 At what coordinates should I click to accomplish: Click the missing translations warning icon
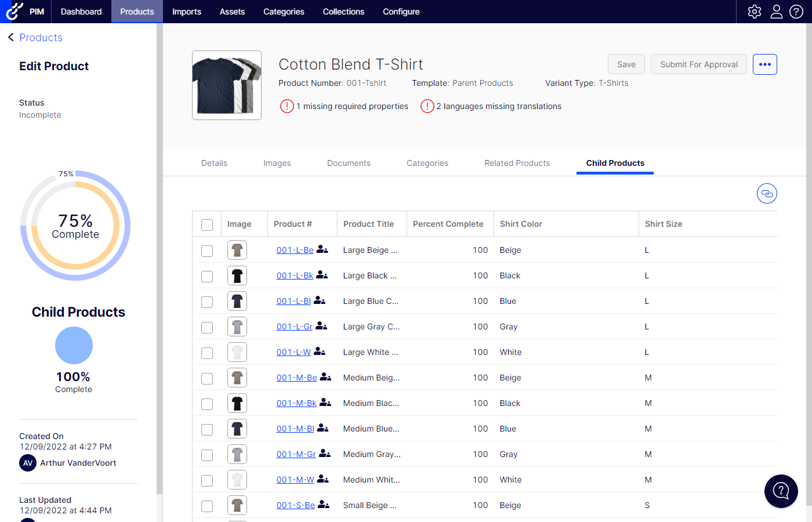(x=427, y=106)
